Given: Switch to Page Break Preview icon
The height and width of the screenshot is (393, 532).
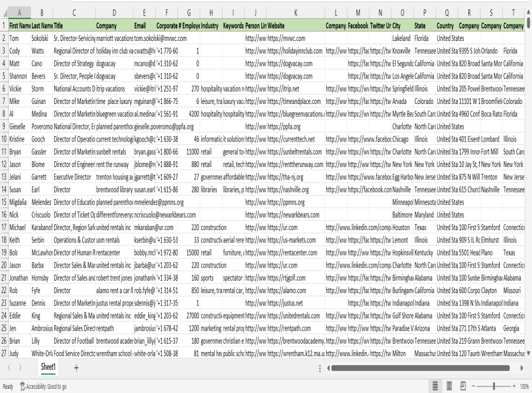Looking at the screenshot, I should click(x=462, y=386).
